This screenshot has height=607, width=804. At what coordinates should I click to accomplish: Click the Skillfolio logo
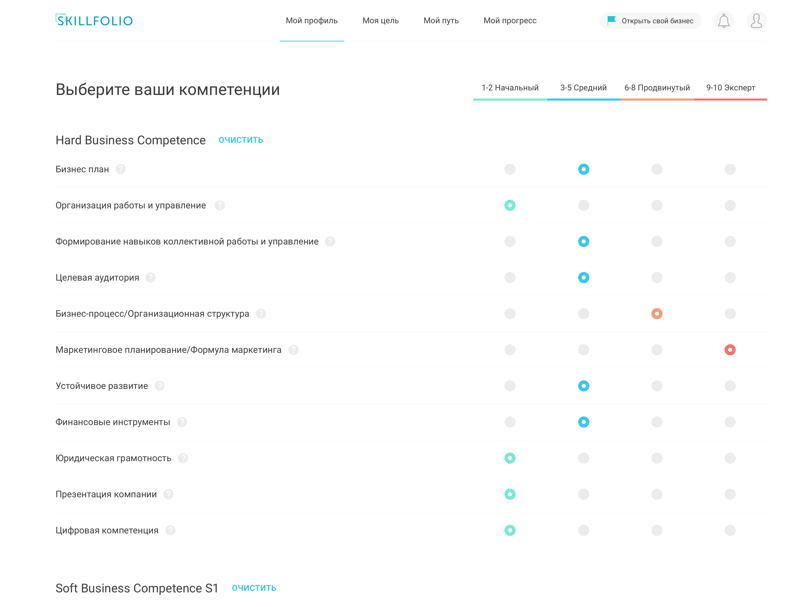[95, 21]
